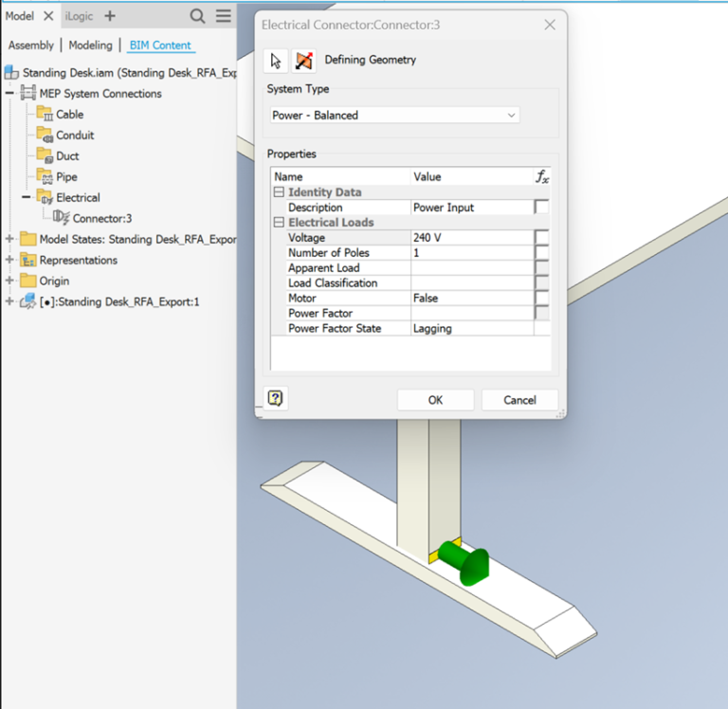The width and height of the screenshot is (728, 709).
Task: Click the OK button
Action: [435, 400]
